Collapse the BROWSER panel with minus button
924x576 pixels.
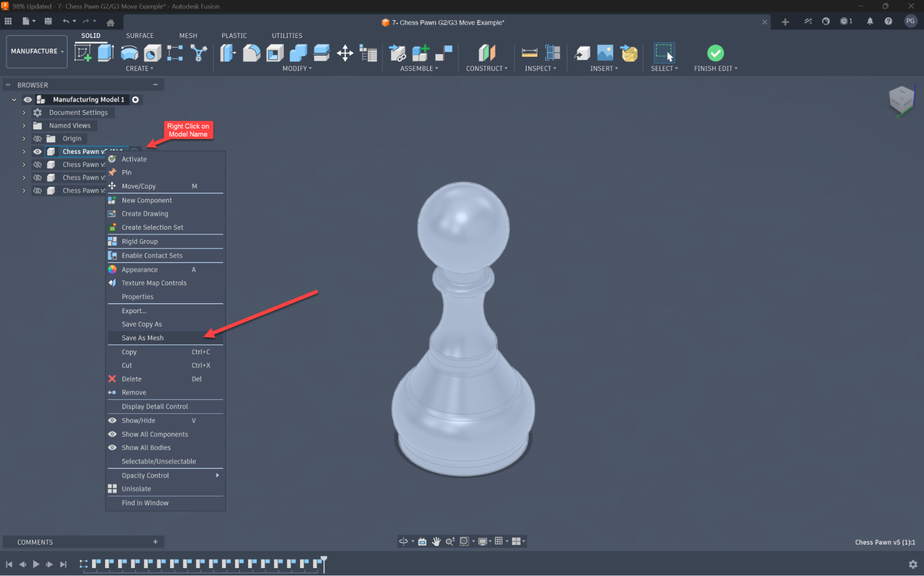[x=155, y=85]
